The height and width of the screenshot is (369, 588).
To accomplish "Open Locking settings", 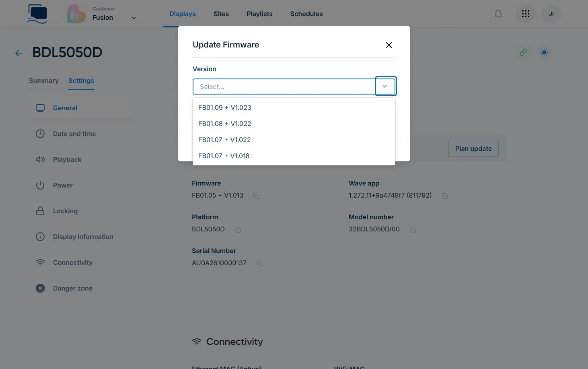I will coord(80,211).
